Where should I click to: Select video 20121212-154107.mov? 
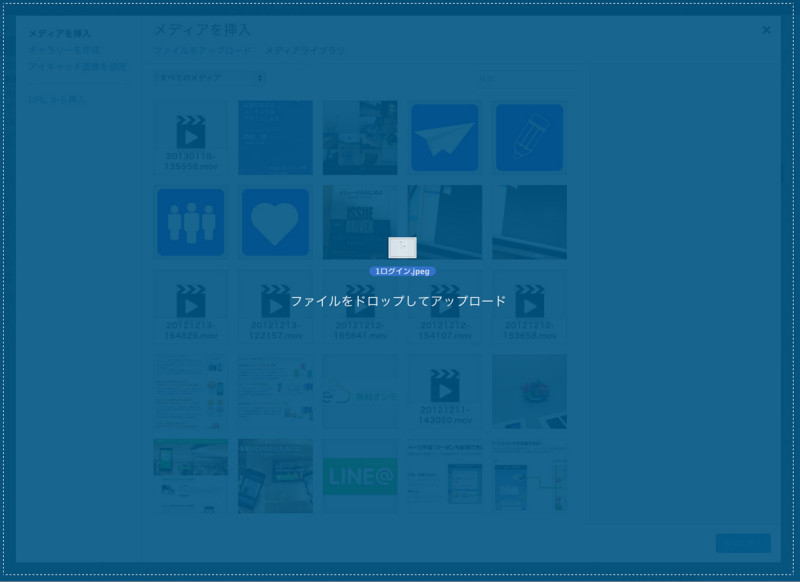pos(445,307)
